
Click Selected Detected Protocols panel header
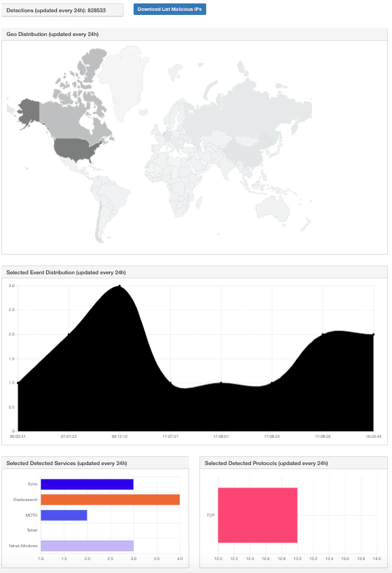294,463
